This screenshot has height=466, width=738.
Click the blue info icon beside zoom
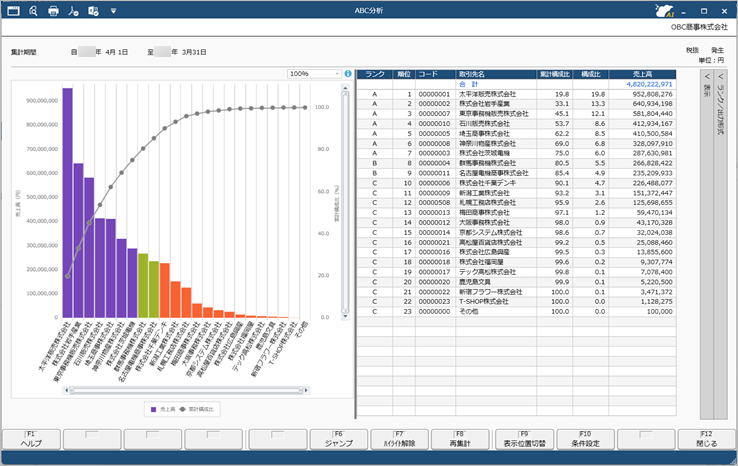(348, 73)
